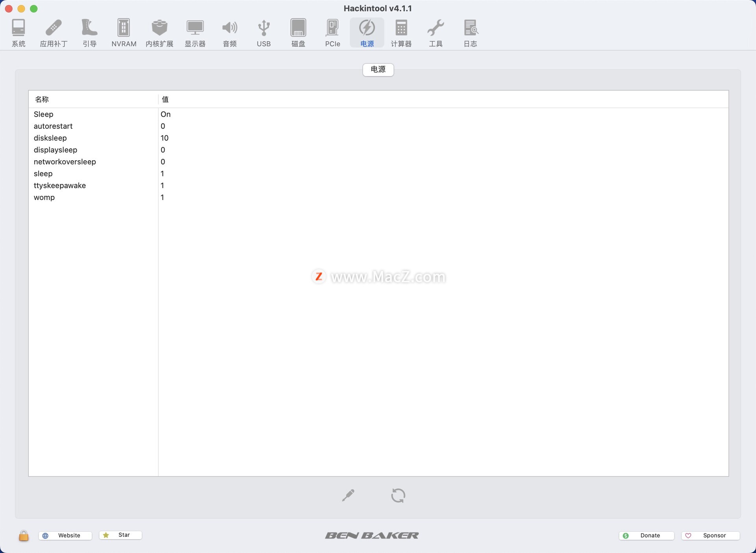Click the Donate button
This screenshot has height=553, width=756.
tap(646, 535)
